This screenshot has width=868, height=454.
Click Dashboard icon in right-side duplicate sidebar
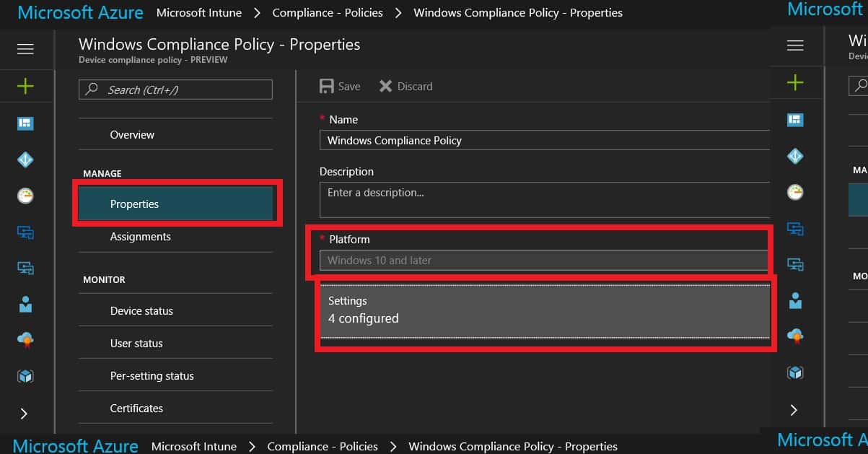click(795, 120)
